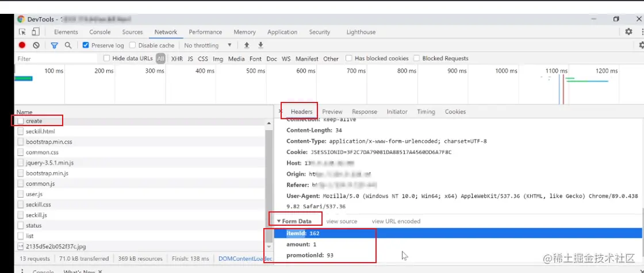Stop recording network log
644x273 pixels.
[22, 45]
